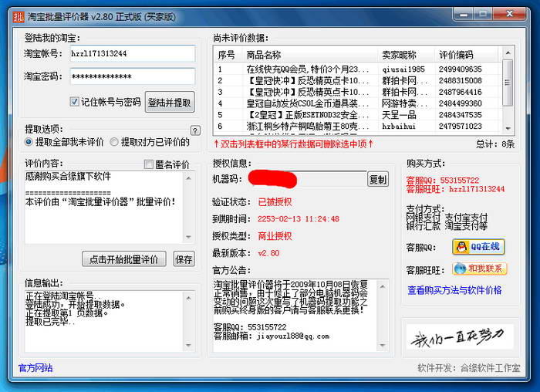Click the serial number column header

click(x=228, y=55)
